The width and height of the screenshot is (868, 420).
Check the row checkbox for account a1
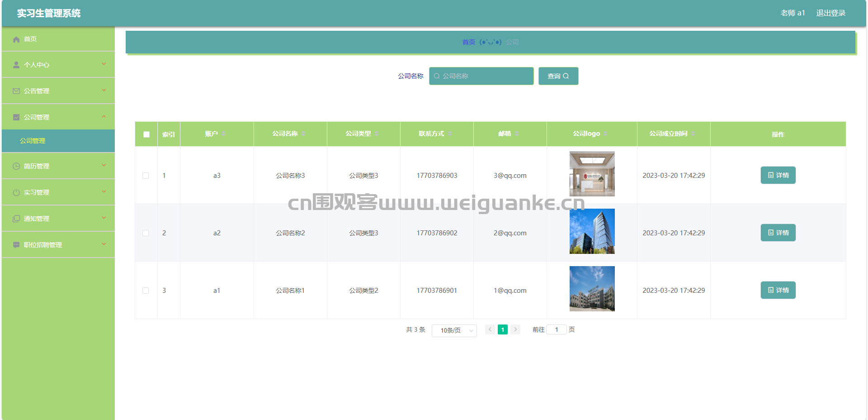[x=146, y=291]
